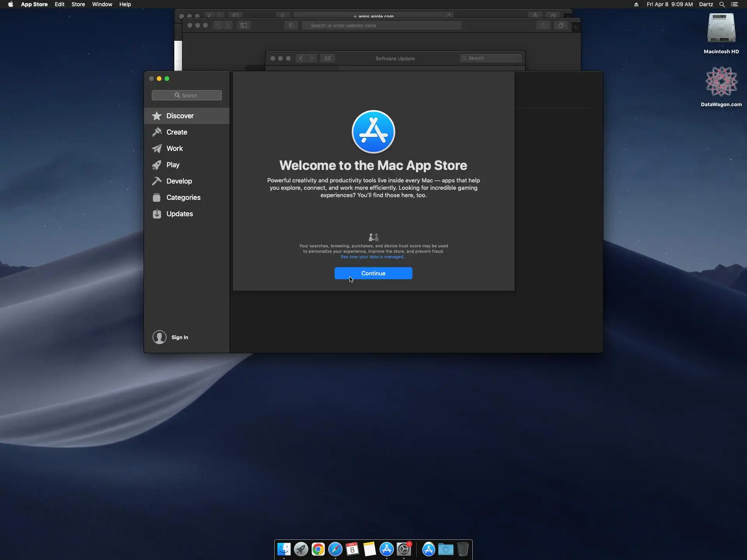
Task: Open the Edit menu
Action: tap(59, 4)
